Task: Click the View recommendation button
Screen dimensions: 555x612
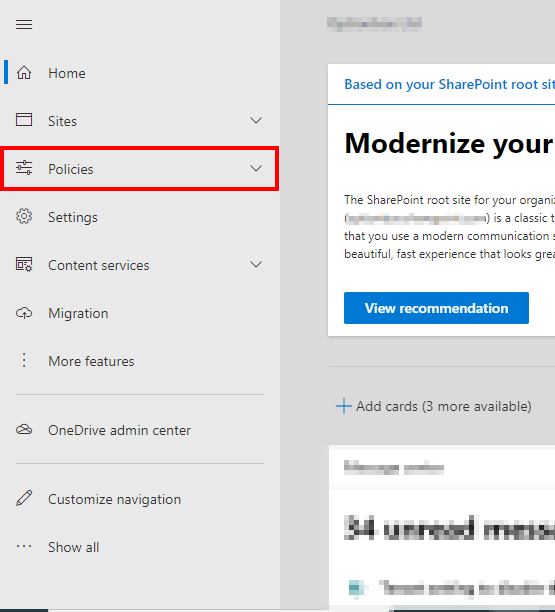Action: click(x=436, y=308)
